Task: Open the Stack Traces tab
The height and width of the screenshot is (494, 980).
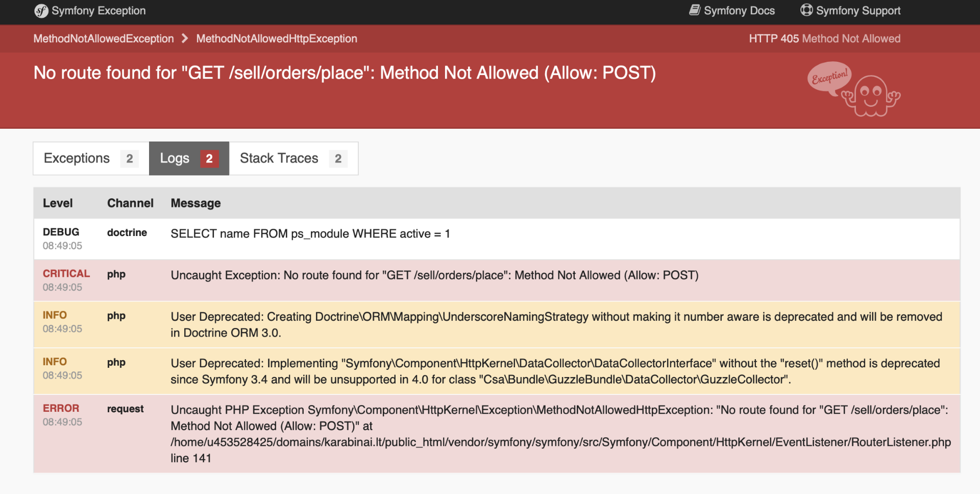Action: (x=293, y=158)
